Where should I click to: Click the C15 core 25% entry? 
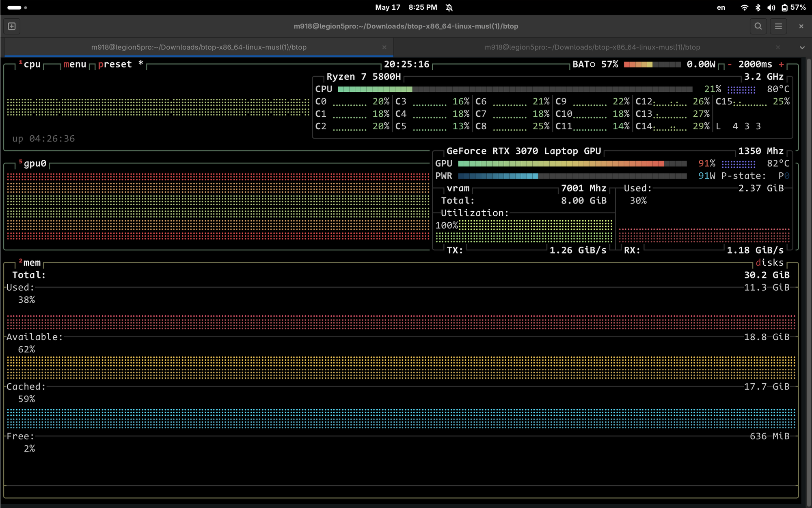pos(752,102)
